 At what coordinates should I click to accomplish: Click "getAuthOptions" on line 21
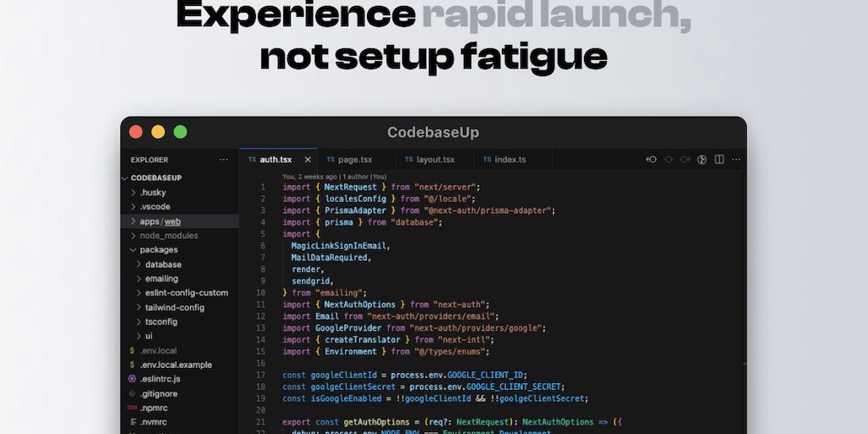click(376, 422)
